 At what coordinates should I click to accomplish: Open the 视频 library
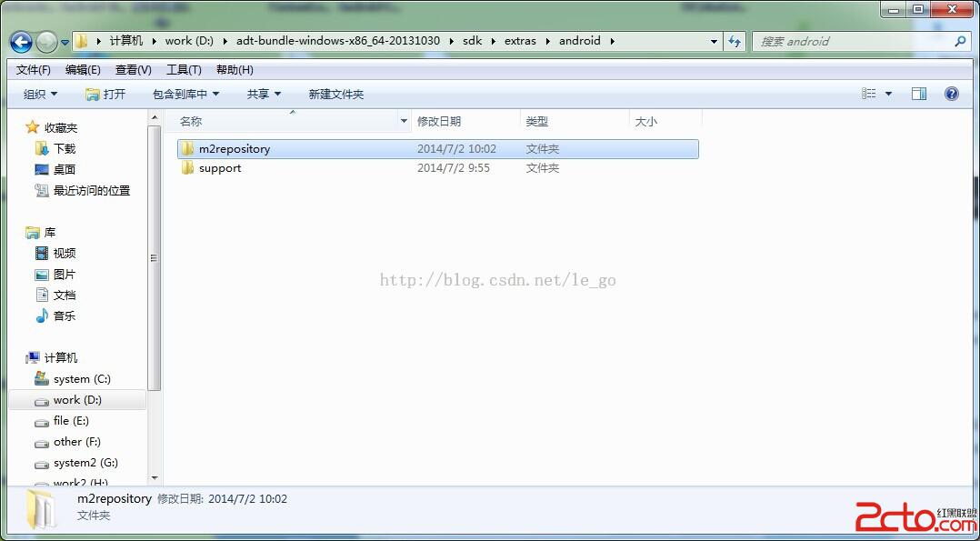[64, 254]
